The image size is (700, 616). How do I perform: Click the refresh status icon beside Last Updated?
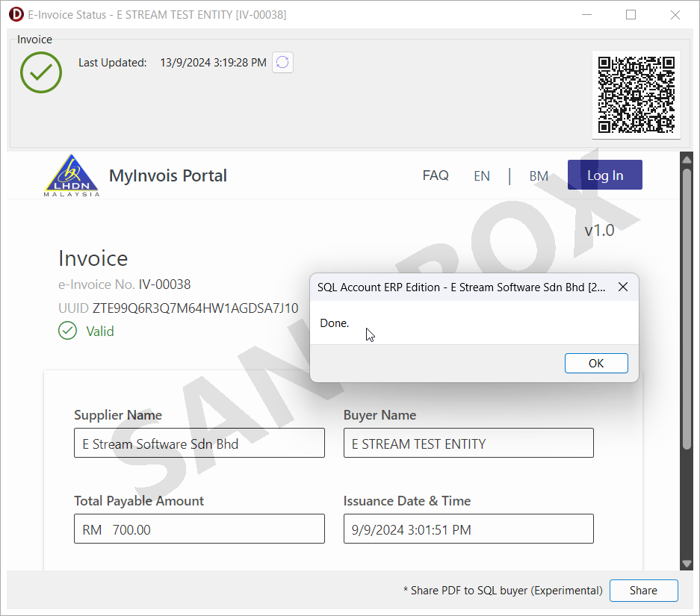pyautogui.click(x=282, y=63)
